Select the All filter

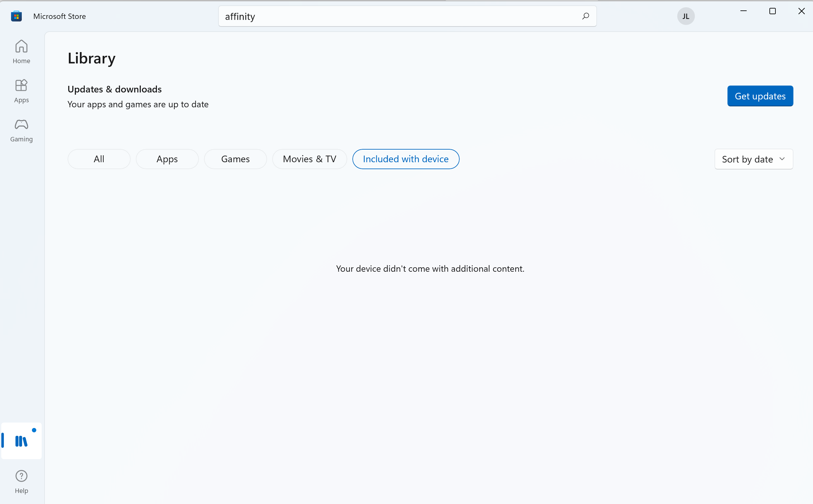click(x=99, y=159)
